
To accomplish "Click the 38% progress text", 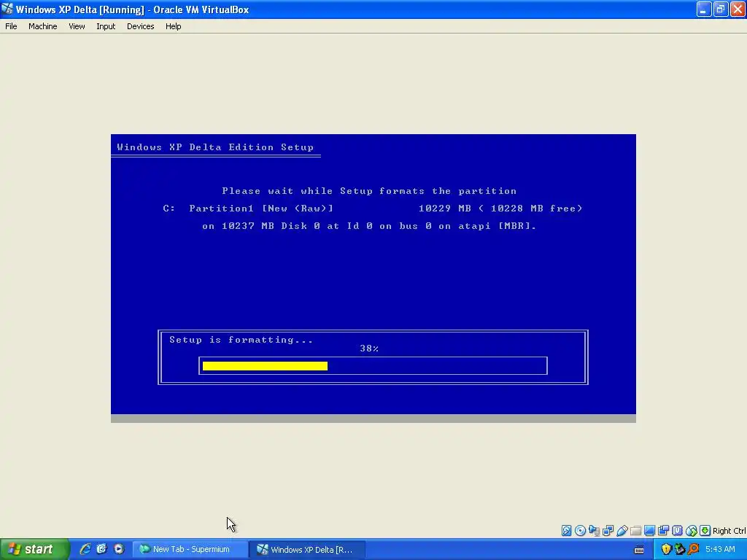I will (369, 349).
